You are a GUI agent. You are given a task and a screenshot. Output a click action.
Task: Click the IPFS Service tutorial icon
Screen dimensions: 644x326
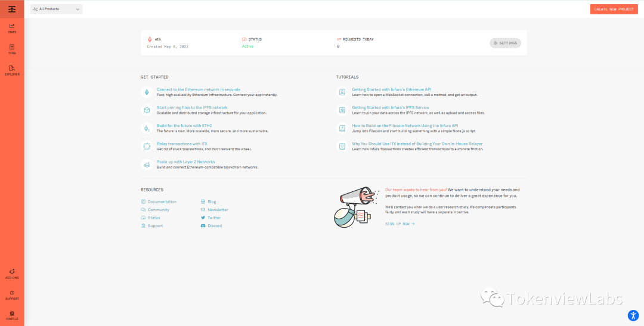[x=342, y=110]
